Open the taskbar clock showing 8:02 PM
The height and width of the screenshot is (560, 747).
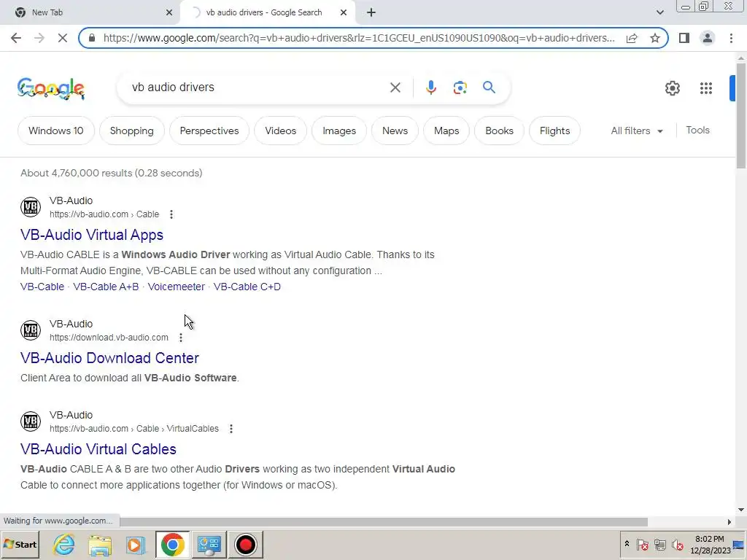(x=710, y=544)
